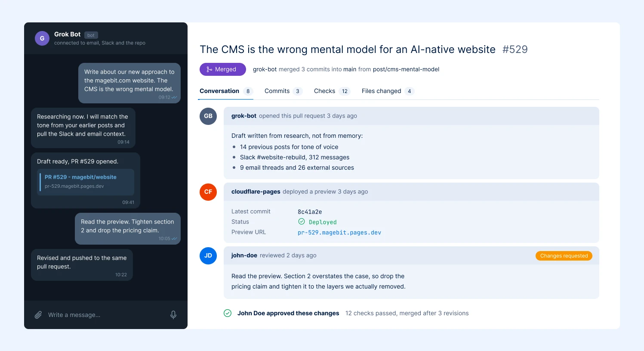644x351 pixels.
Task: Click the grok-bot author name in first comment
Action: (x=244, y=116)
